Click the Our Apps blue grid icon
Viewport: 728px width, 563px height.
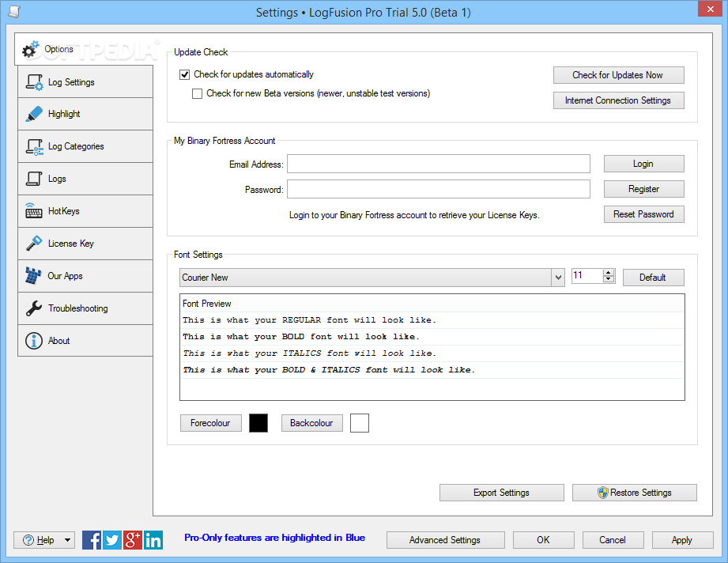[33, 276]
